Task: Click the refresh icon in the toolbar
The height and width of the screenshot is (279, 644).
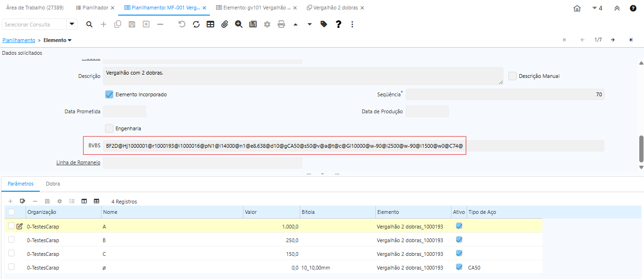Action: click(196, 25)
